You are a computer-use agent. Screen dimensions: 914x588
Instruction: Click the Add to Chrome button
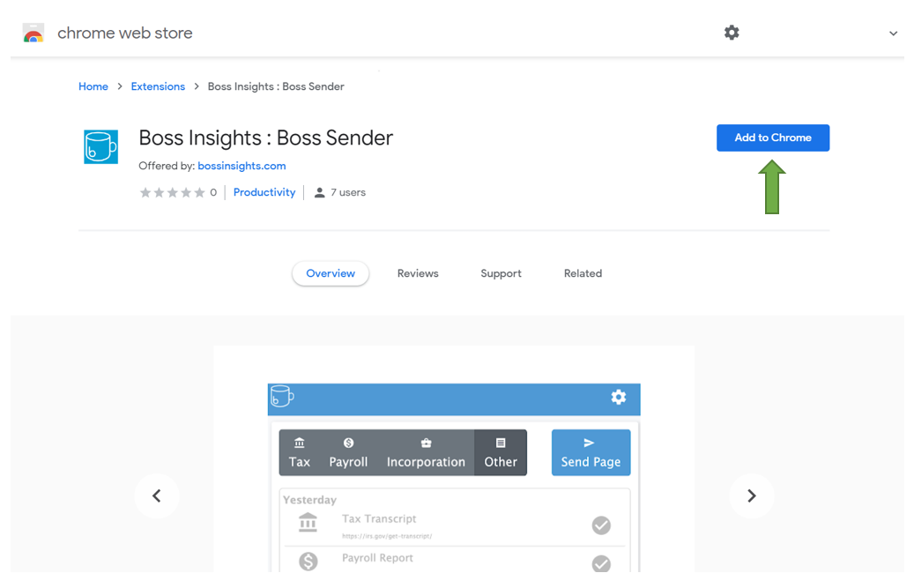pos(773,138)
